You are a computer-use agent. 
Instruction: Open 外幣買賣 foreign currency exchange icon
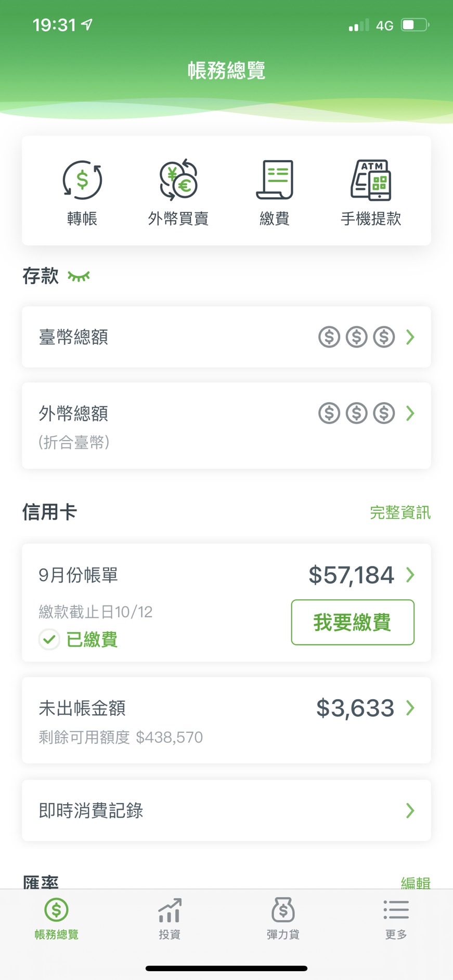pyautogui.click(x=178, y=180)
